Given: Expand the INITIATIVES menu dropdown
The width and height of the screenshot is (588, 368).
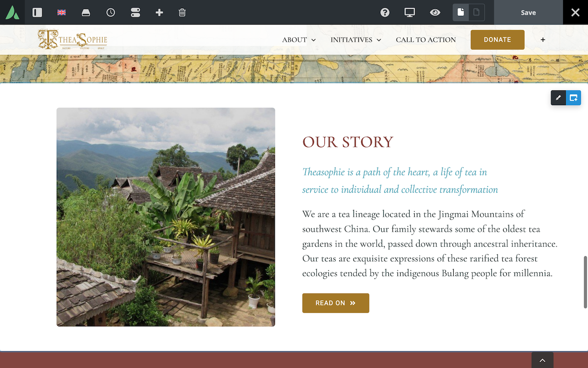Looking at the screenshot, I should [356, 40].
